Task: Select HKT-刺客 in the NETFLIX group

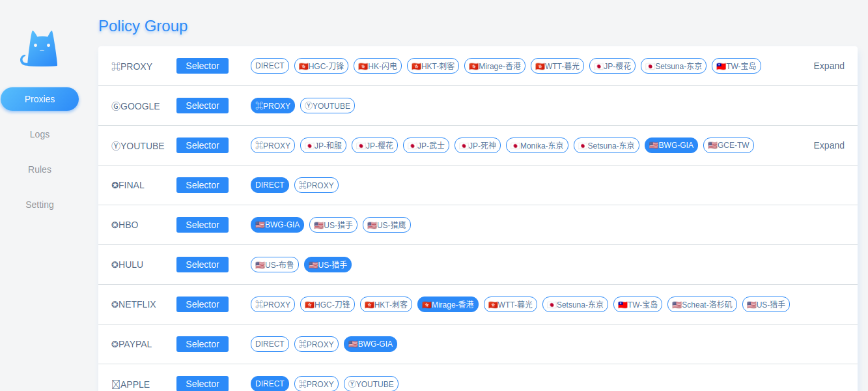Action: 386,304
